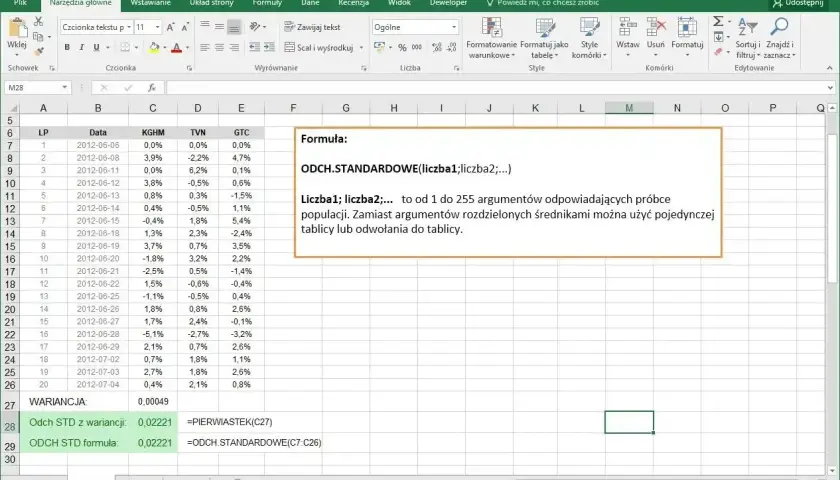The image size is (840, 480).
Task: Align text to middle vertically
Action: 219,26
